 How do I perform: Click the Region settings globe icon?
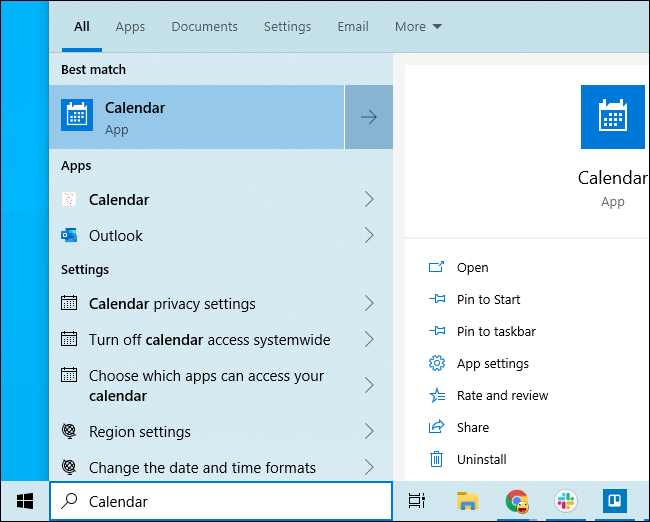69,431
